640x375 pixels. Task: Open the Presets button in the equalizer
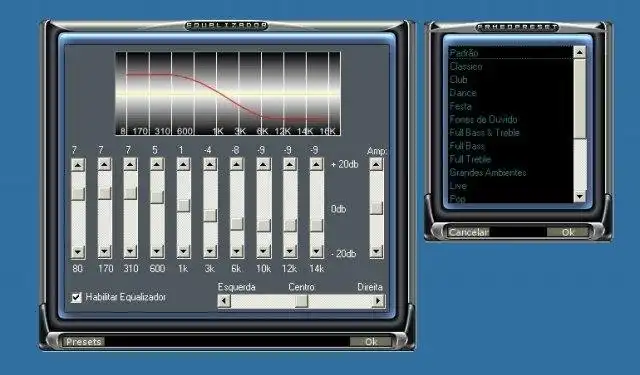coord(83,342)
